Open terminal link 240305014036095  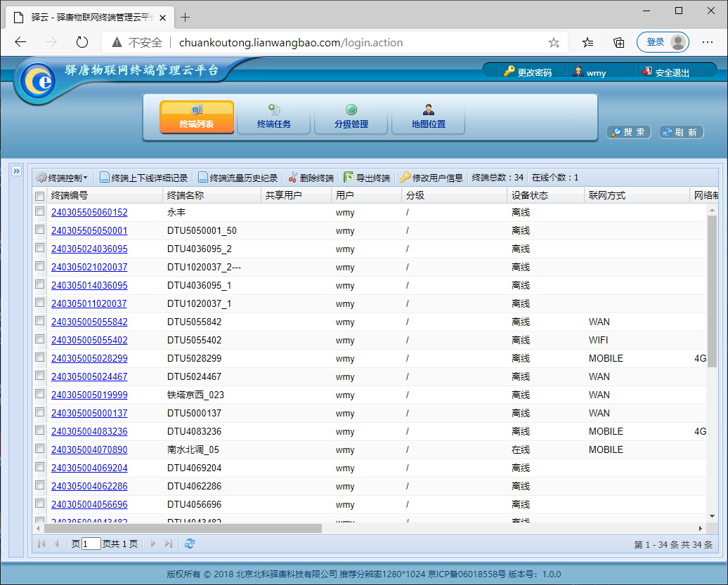click(89, 285)
